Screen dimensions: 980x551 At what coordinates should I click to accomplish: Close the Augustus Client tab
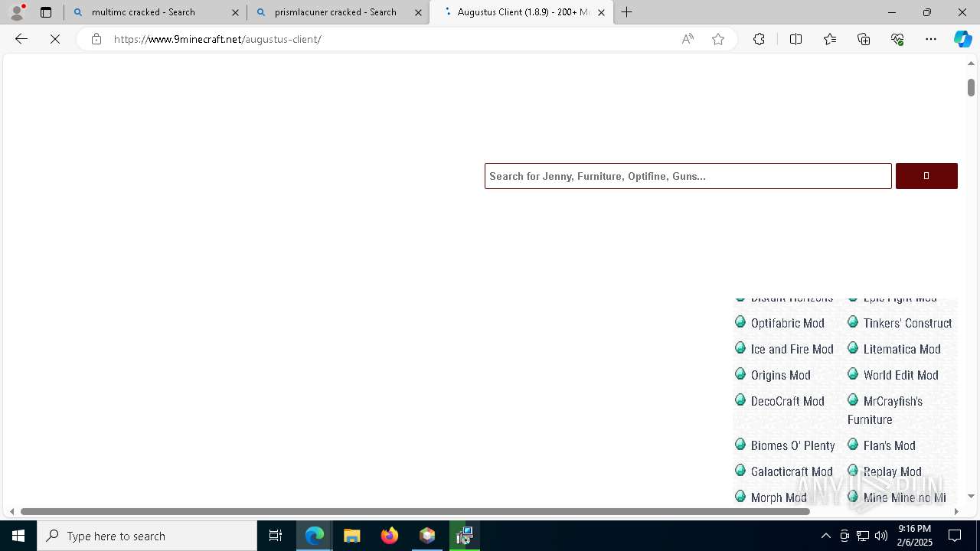(x=601, y=12)
